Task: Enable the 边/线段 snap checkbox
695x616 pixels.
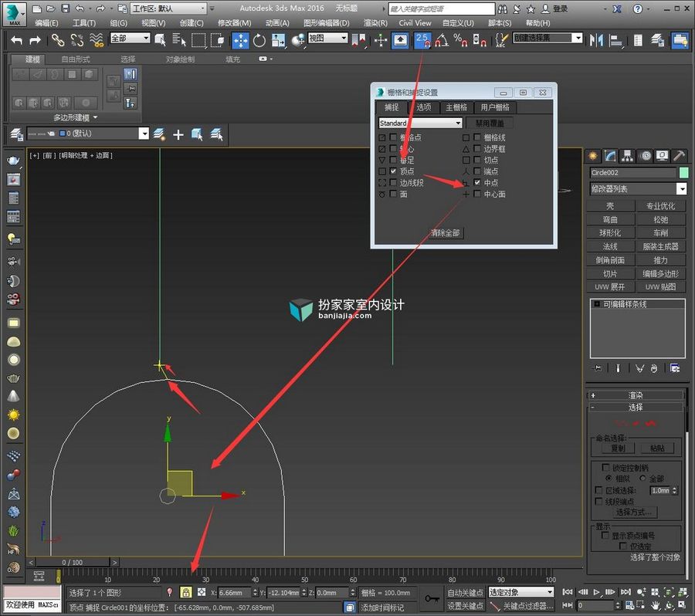Action: click(393, 182)
